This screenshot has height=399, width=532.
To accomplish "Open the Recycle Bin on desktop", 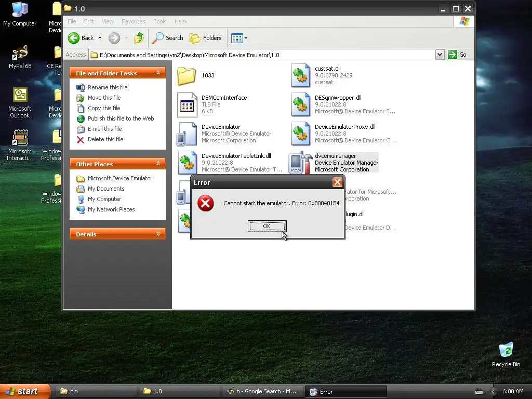I will (506, 354).
